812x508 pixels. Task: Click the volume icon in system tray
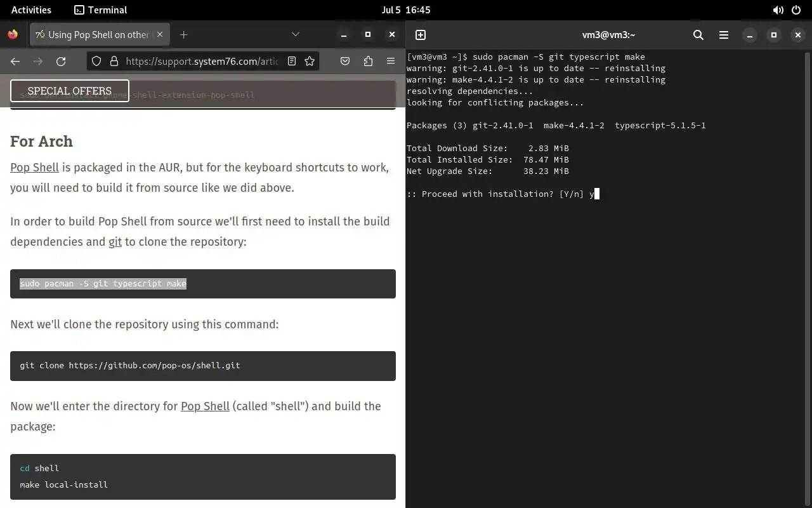tap(778, 10)
